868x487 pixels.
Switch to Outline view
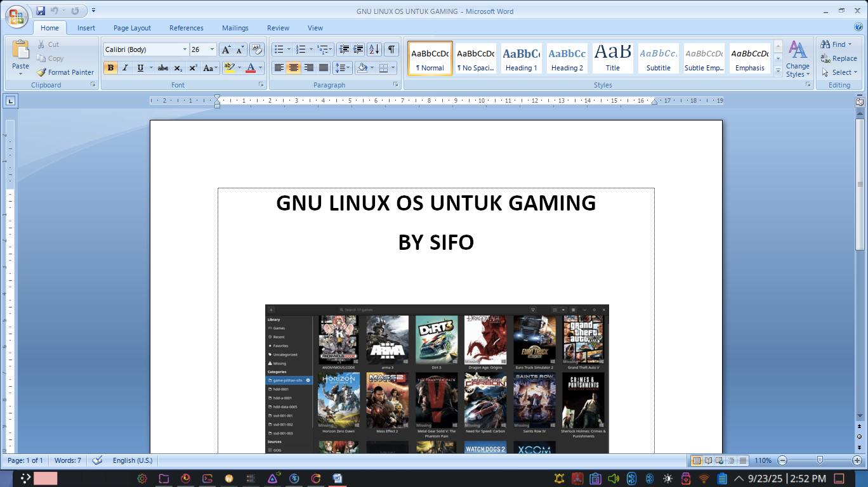click(x=731, y=460)
